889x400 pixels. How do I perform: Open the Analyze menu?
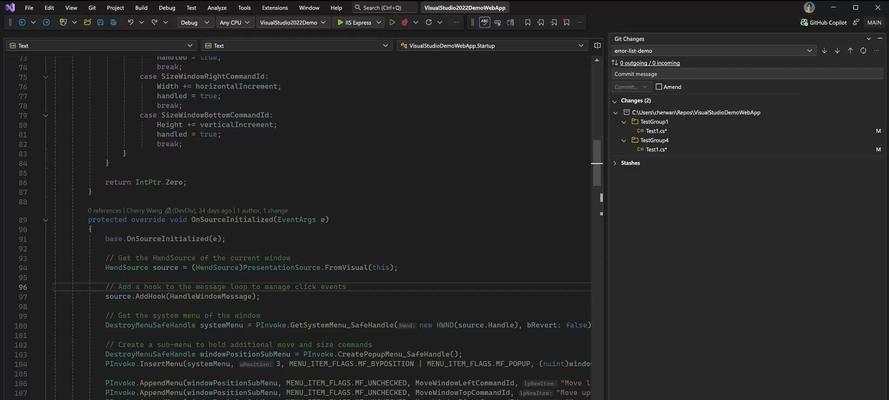point(217,8)
